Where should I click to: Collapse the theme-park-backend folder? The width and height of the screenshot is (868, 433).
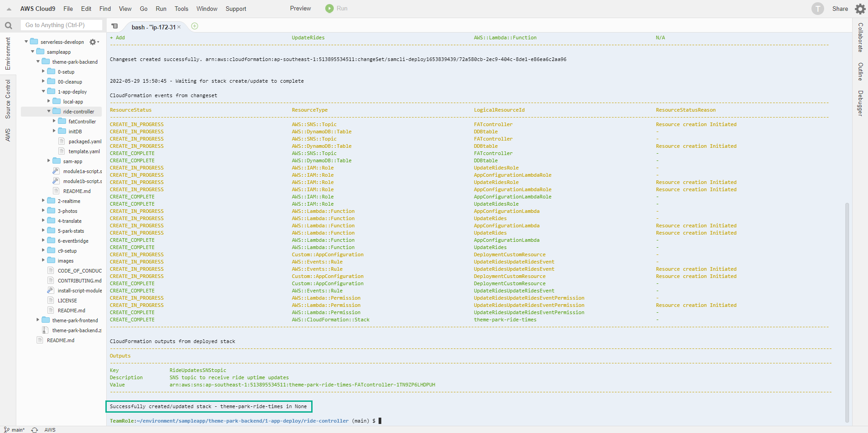[38, 61]
